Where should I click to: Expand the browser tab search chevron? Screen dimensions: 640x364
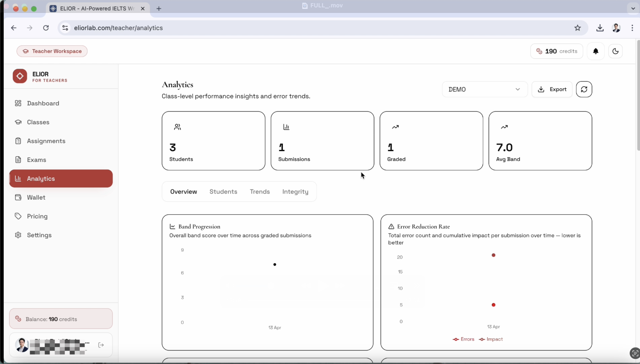pyautogui.click(x=633, y=9)
